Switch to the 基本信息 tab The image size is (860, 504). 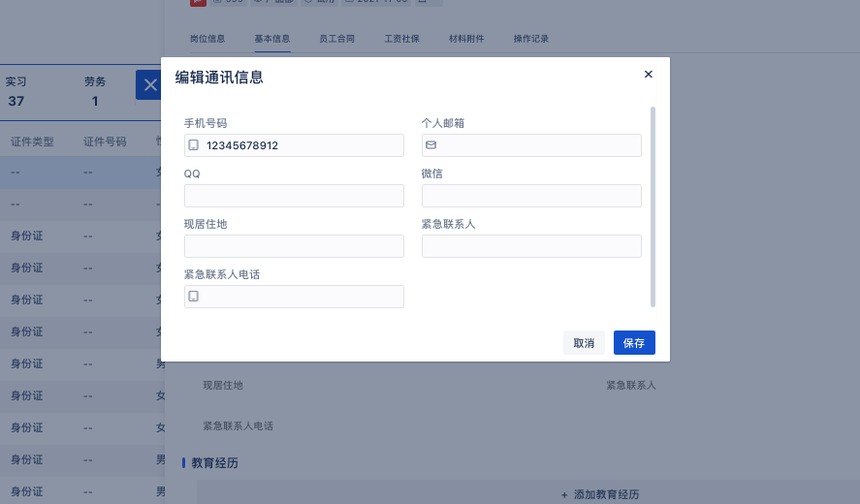tap(272, 39)
